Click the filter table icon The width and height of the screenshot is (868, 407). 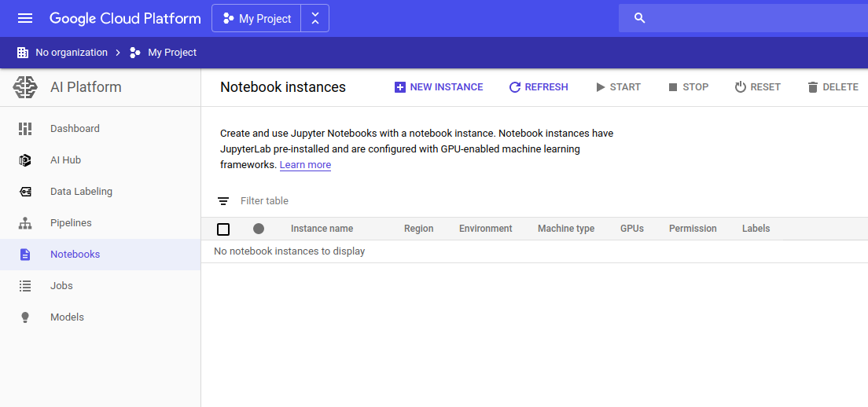click(x=223, y=201)
